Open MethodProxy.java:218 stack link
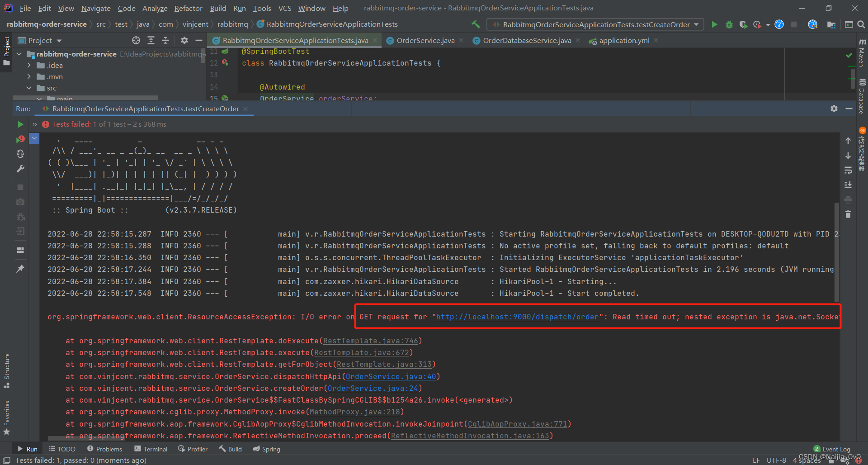This screenshot has height=465, width=868. click(x=355, y=412)
